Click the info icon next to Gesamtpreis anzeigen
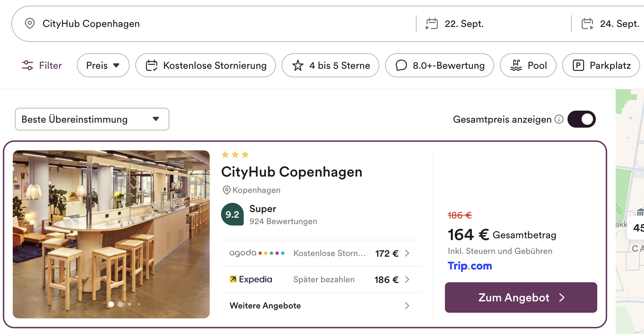 pos(559,119)
